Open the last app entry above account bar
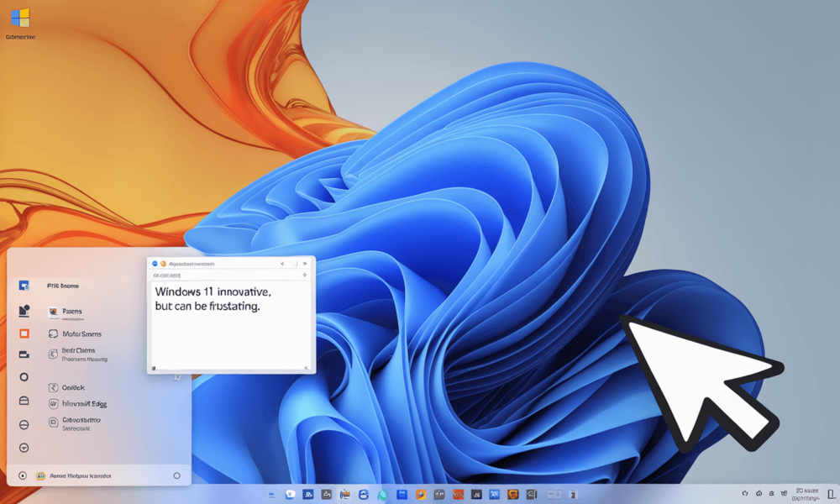 click(75, 423)
